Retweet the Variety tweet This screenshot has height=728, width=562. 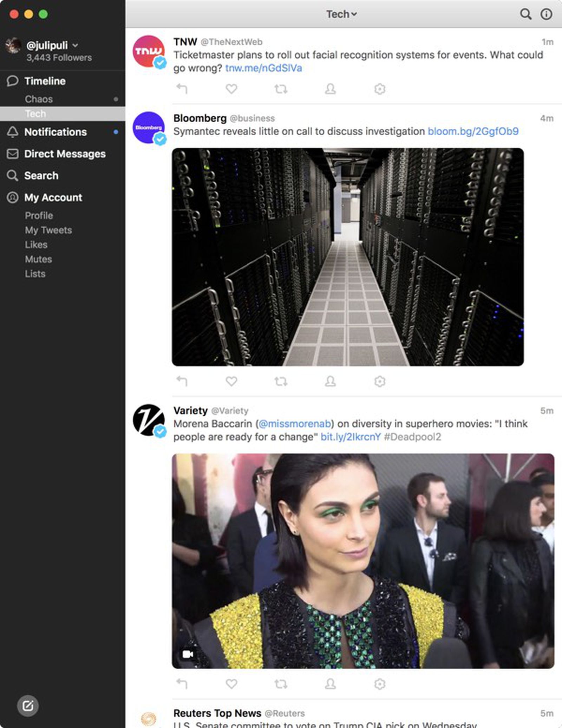click(281, 684)
